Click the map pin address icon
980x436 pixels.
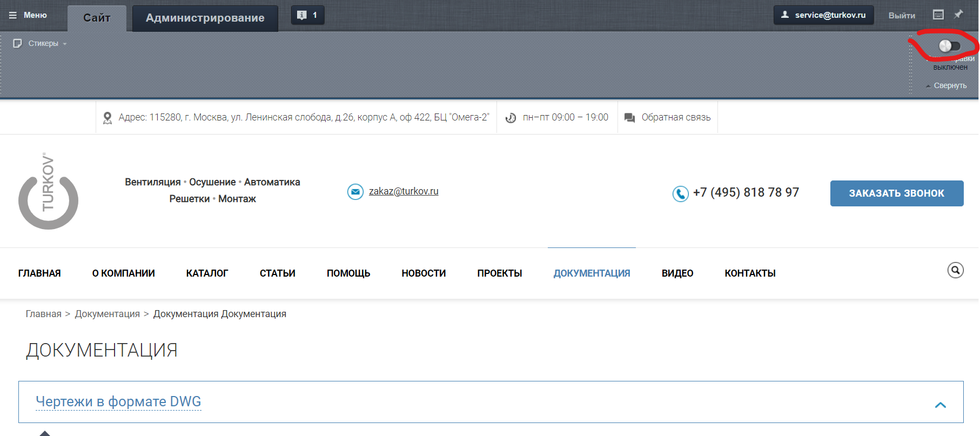pos(108,118)
